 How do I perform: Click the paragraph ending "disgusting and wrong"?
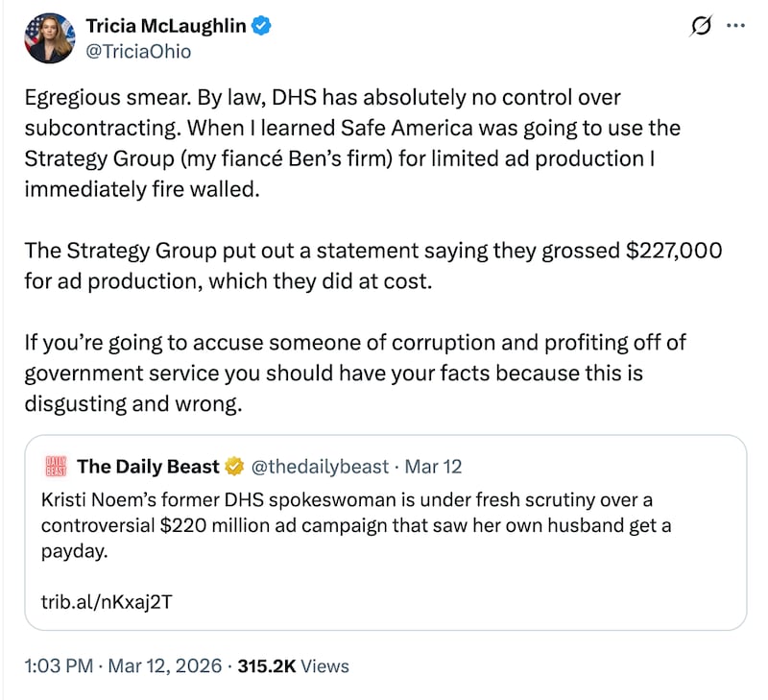(355, 373)
